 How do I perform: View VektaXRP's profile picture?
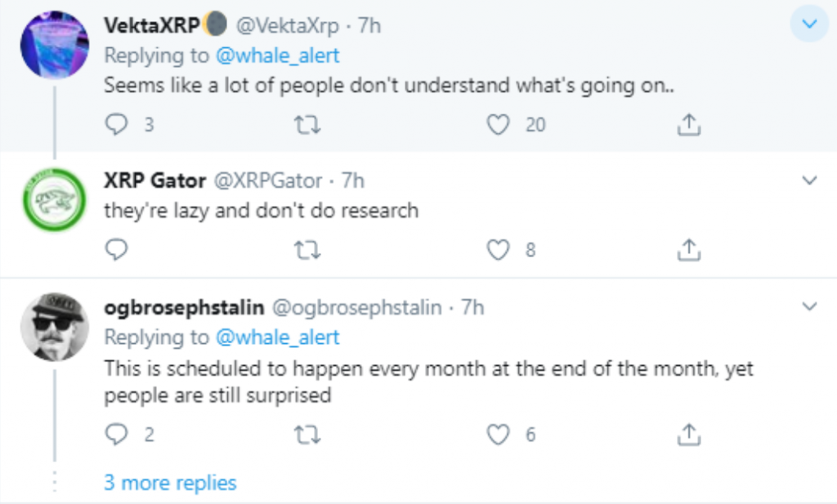pos(55,45)
